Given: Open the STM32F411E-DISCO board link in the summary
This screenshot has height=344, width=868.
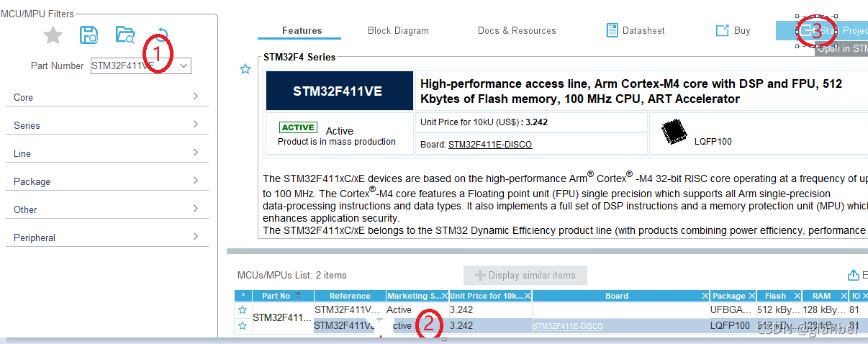Looking at the screenshot, I should click(x=490, y=144).
